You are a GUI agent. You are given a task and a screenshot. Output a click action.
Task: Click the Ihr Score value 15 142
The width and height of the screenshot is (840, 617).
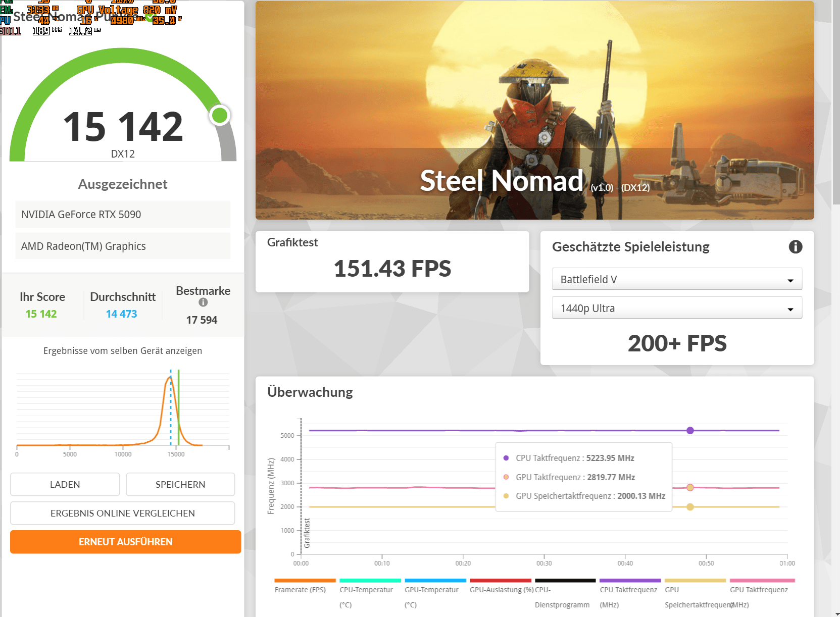point(41,314)
